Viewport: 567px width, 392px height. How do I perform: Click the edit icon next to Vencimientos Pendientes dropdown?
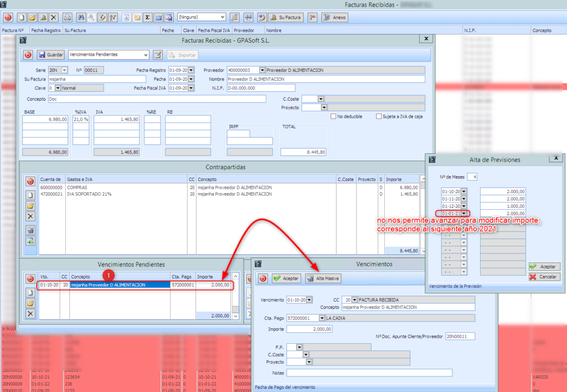(x=157, y=55)
